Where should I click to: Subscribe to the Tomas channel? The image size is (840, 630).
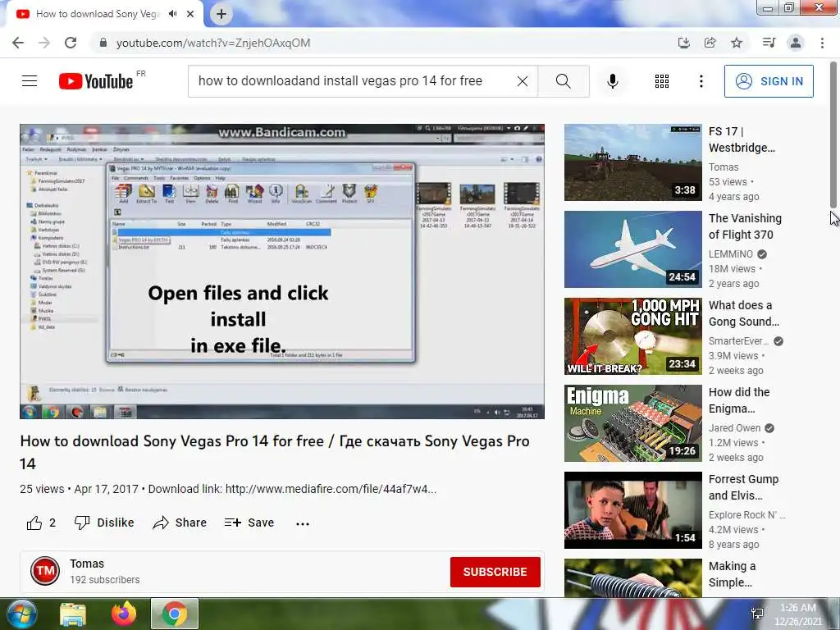tap(495, 572)
